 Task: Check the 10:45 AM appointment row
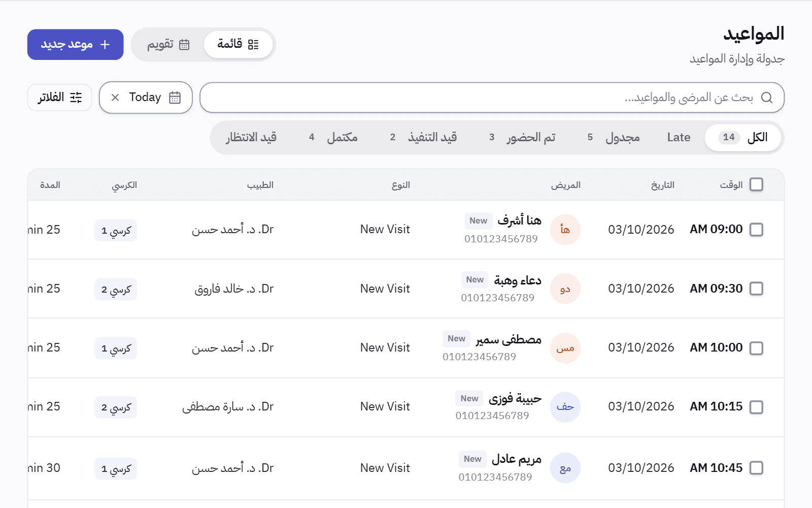pyautogui.click(x=756, y=468)
